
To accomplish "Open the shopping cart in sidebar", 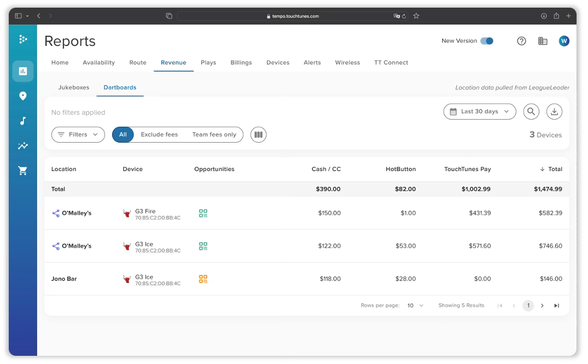I will pyautogui.click(x=23, y=171).
